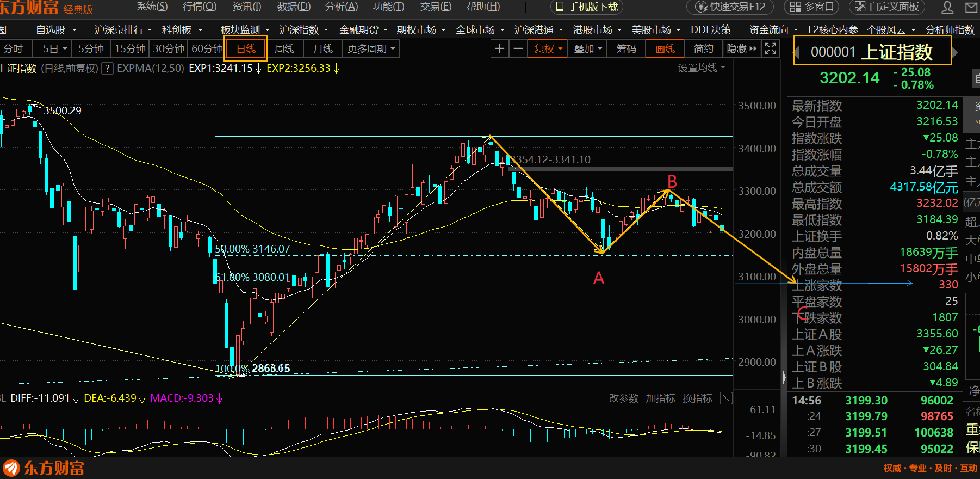Switch to 5分钟 chart period
This screenshot has width=980, height=479.
click(x=91, y=49)
